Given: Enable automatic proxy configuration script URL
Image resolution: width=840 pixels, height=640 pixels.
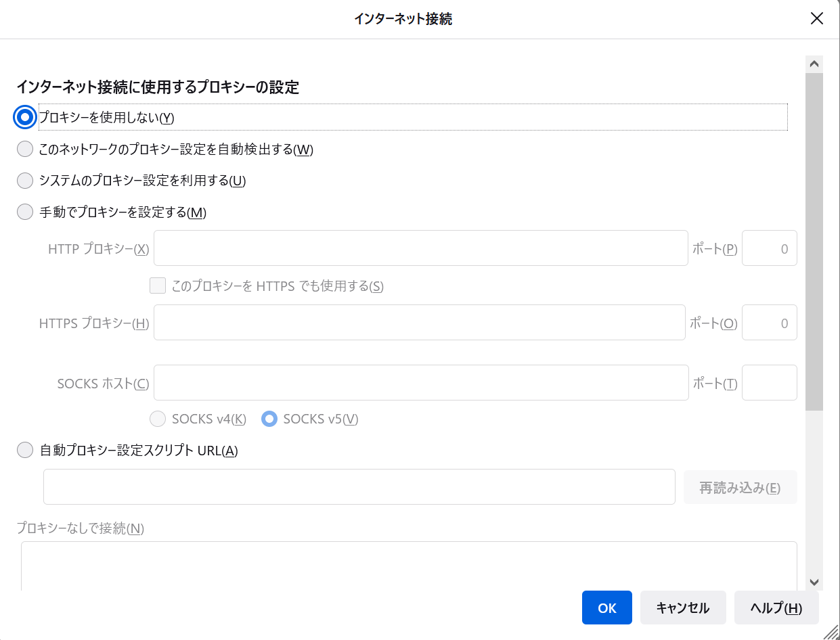Looking at the screenshot, I should [x=25, y=449].
